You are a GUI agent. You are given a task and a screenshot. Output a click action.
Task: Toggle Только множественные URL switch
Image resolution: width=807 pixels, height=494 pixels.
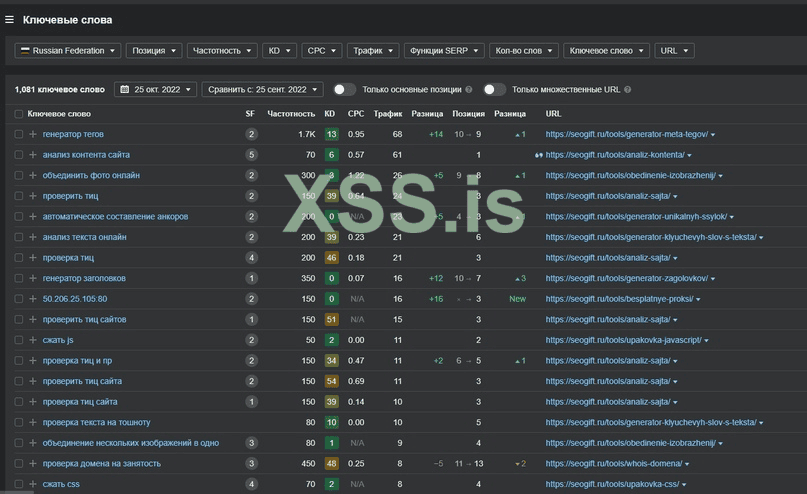494,89
